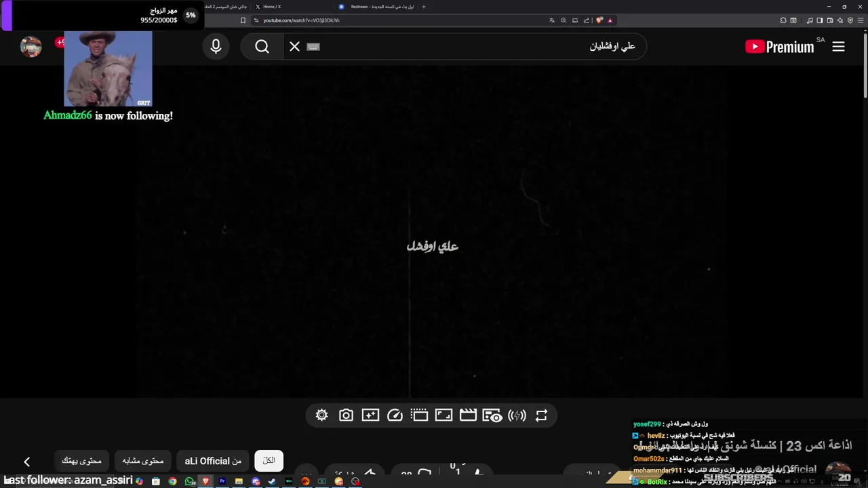
Task: Run search with the magnifier icon
Action: coord(262,46)
